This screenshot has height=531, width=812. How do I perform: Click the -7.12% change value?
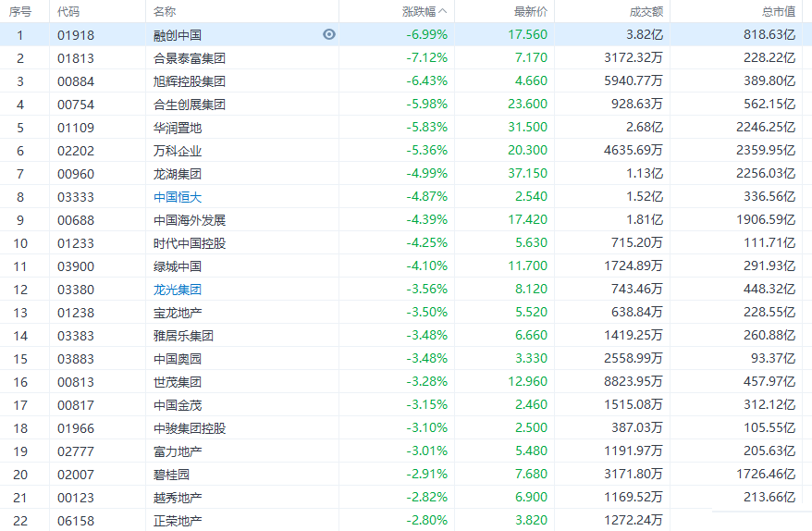tap(426, 57)
